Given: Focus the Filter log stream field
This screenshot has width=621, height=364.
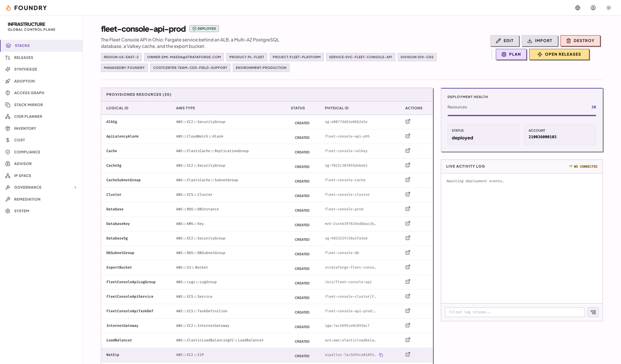Looking at the screenshot, I should [x=515, y=312].
